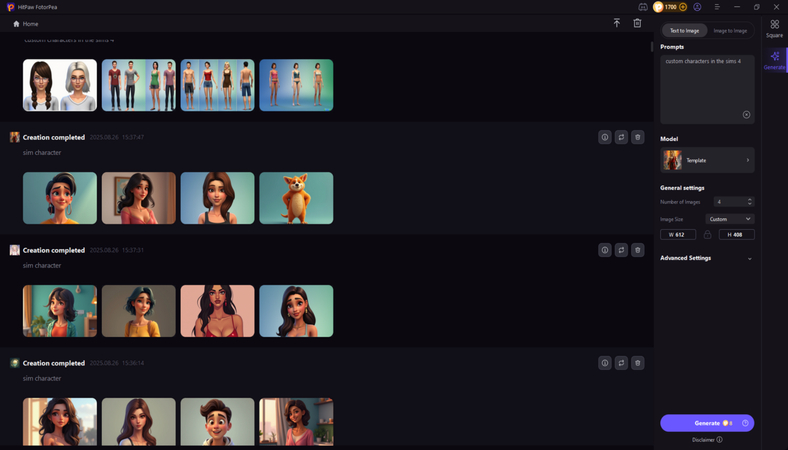
Task: Add more coins with the plus icon
Action: [682, 7]
